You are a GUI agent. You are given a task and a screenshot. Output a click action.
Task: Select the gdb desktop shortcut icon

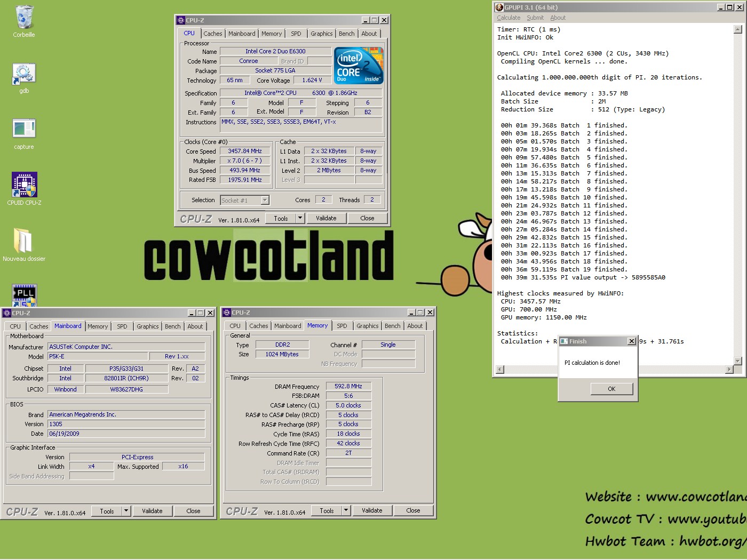pyautogui.click(x=24, y=74)
